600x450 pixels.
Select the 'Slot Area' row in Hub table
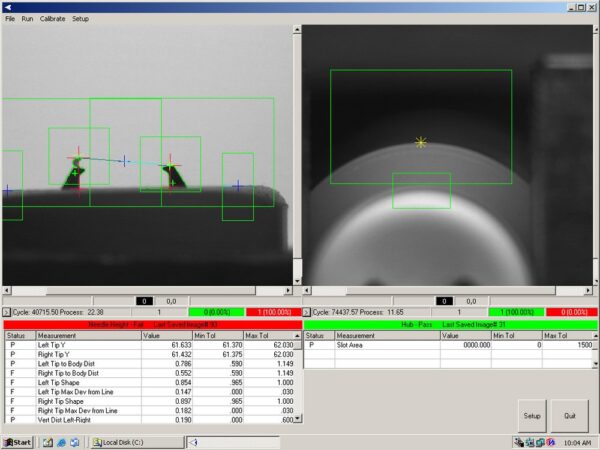point(448,345)
